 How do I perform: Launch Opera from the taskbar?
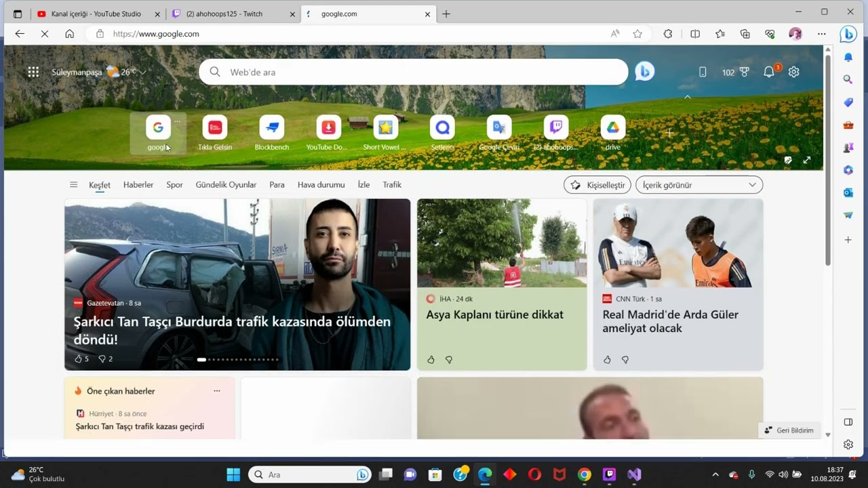534,474
